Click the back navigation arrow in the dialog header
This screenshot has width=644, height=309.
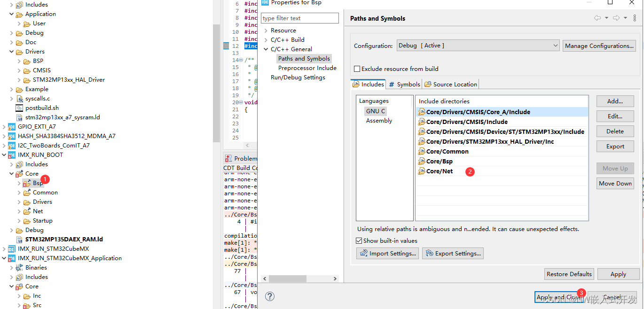(x=597, y=17)
